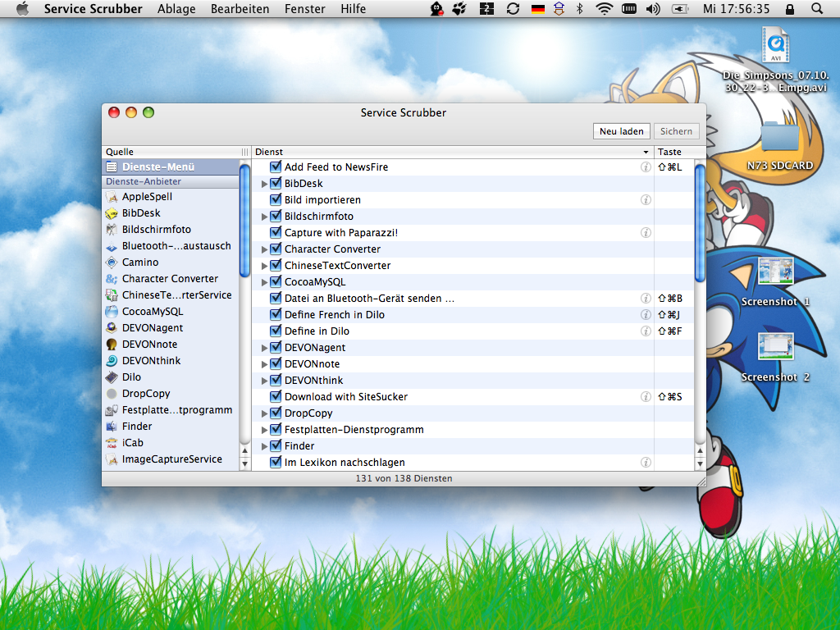The height and width of the screenshot is (630, 840).
Task: Uncheck Define French in Dilo
Action: coord(276,314)
